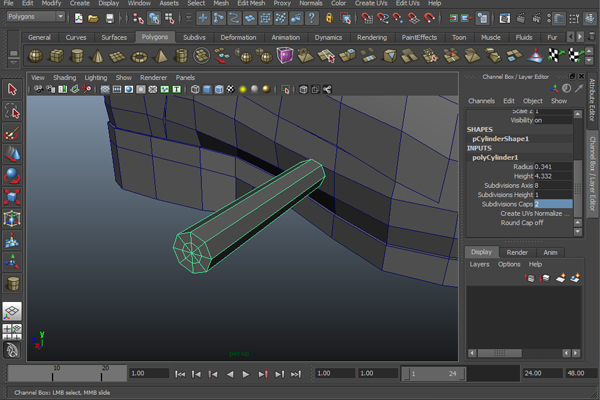This screenshot has width=600, height=400.
Task: Activate the Universal Manipulator tool
Action: coord(12,219)
